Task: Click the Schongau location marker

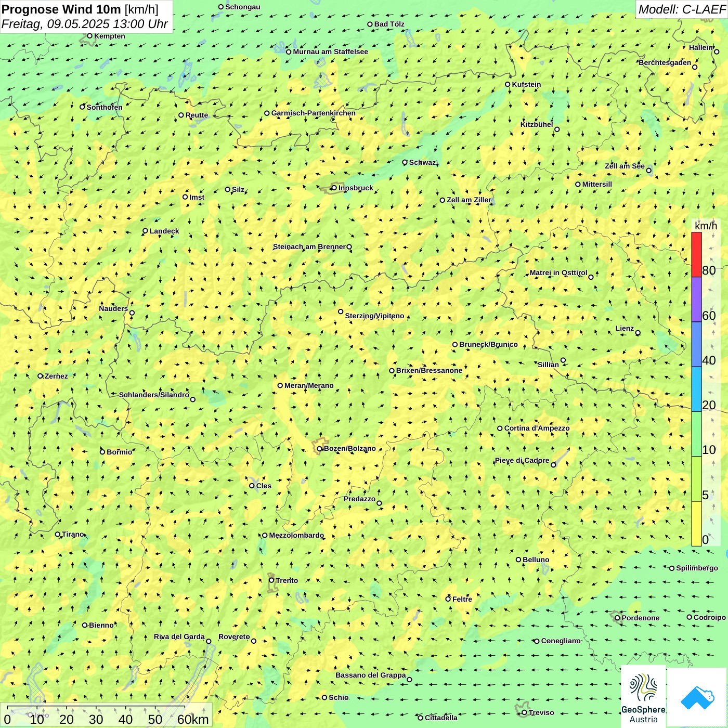Action: [x=220, y=7]
